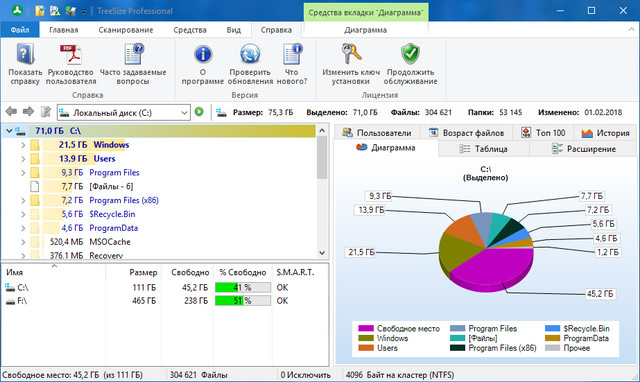Click the green start scan button

tap(199, 111)
